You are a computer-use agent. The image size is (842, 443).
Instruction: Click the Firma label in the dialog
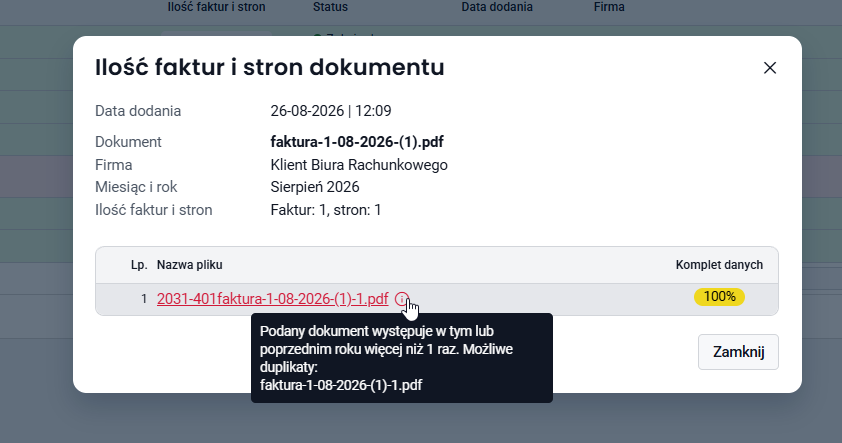113,165
